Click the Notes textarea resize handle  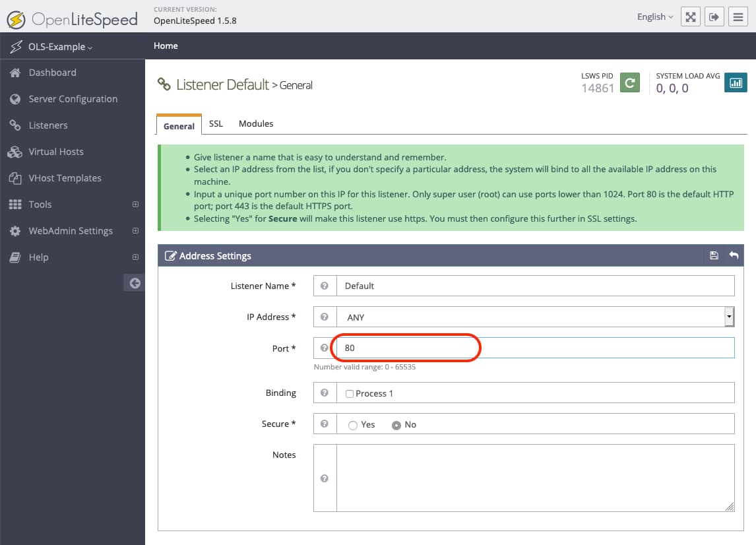(730, 507)
